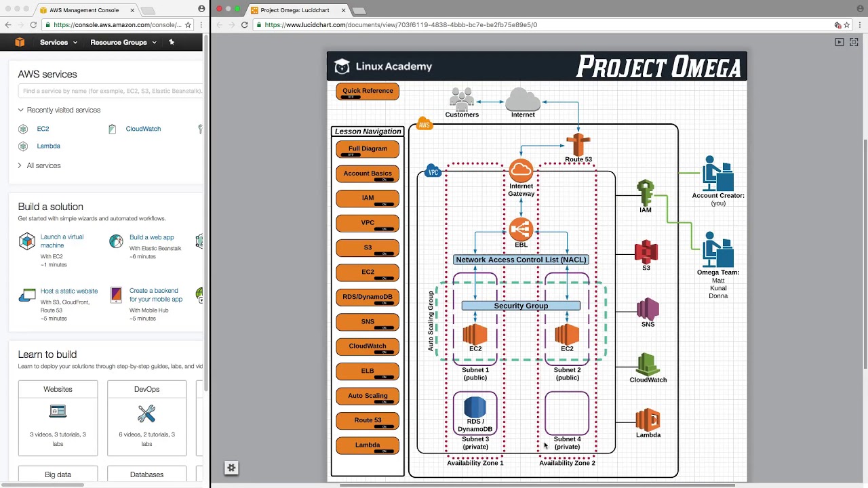
Task: Toggle the VPC lesson layer switch
Action: click(x=384, y=229)
